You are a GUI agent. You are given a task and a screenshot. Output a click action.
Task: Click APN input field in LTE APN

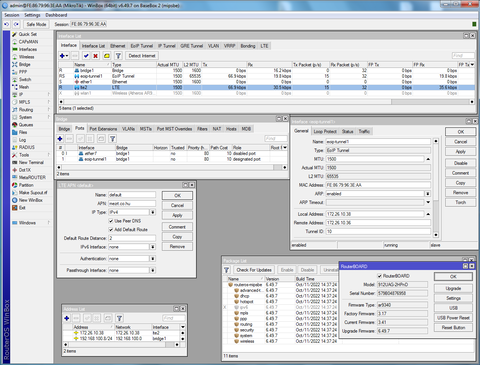132,203
